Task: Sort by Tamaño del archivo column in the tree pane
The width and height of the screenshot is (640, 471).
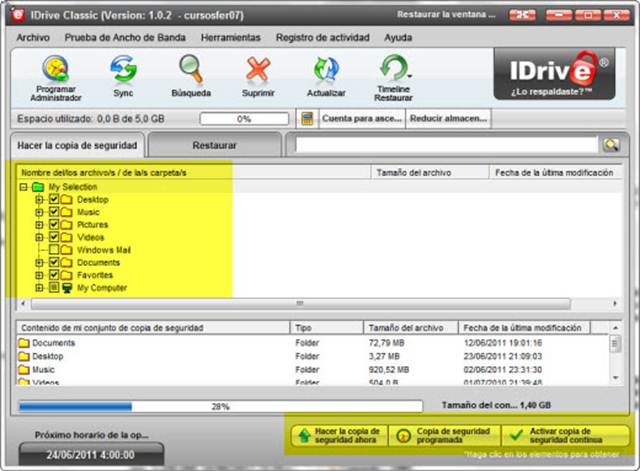Action: 430,173
